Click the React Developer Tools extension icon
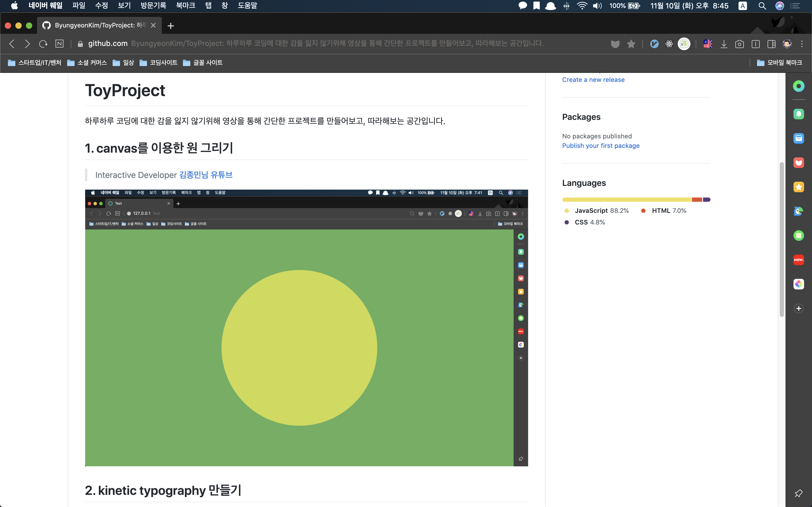The width and height of the screenshot is (812, 507). (x=669, y=44)
